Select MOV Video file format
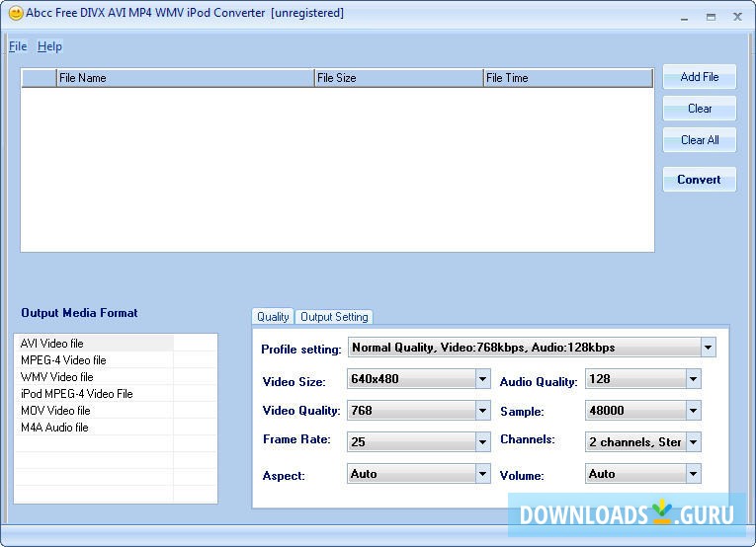756x547 pixels. pos(94,411)
